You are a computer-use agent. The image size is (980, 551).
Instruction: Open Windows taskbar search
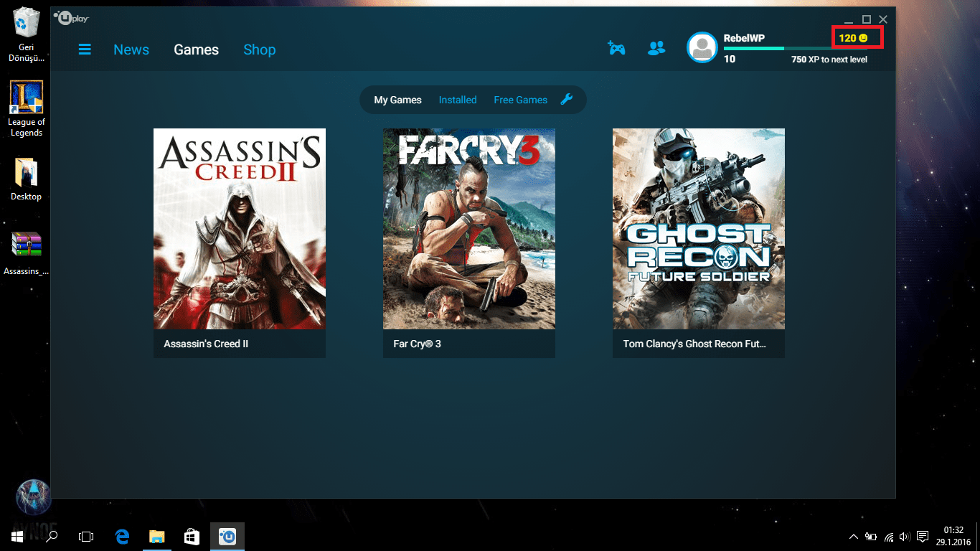click(52, 536)
